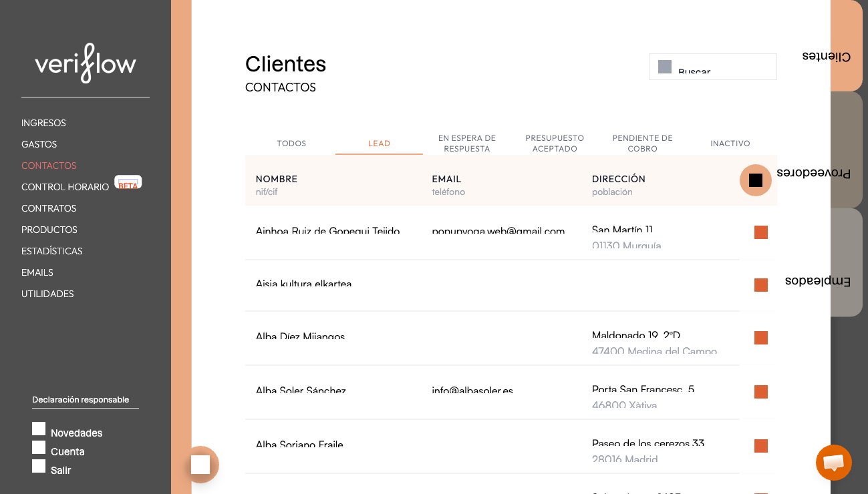Switch to the TODOS tab

pyautogui.click(x=291, y=144)
